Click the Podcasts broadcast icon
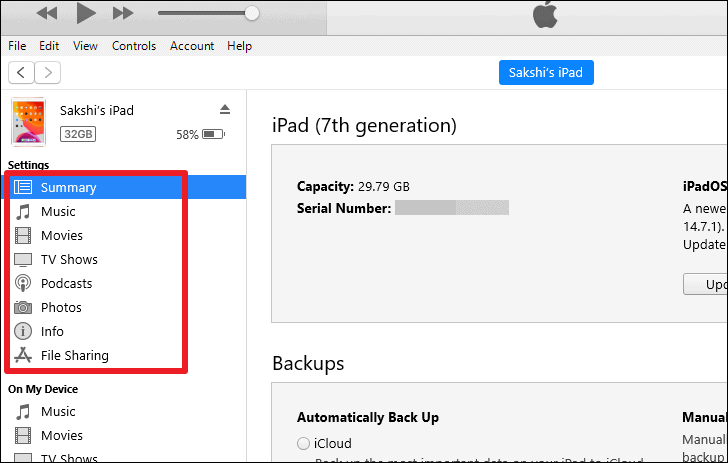The image size is (728, 463). pyautogui.click(x=23, y=283)
